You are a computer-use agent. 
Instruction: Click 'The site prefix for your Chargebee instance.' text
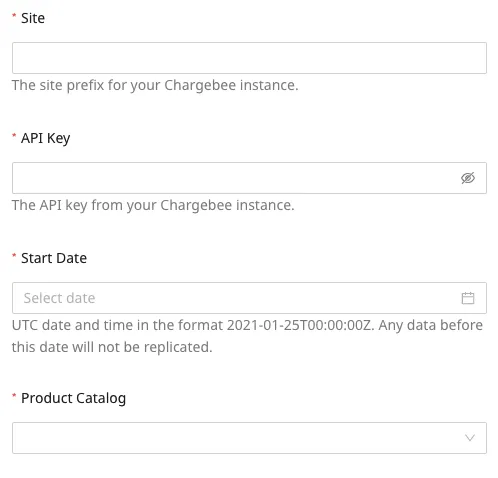(x=155, y=85)
